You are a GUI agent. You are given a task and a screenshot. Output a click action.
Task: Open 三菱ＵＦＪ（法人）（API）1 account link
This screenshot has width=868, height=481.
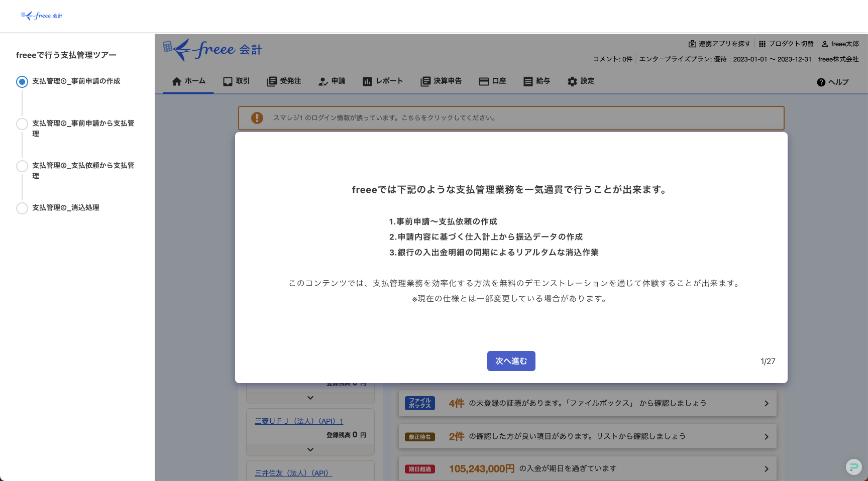pyautogui.click(x=299, y=421)
